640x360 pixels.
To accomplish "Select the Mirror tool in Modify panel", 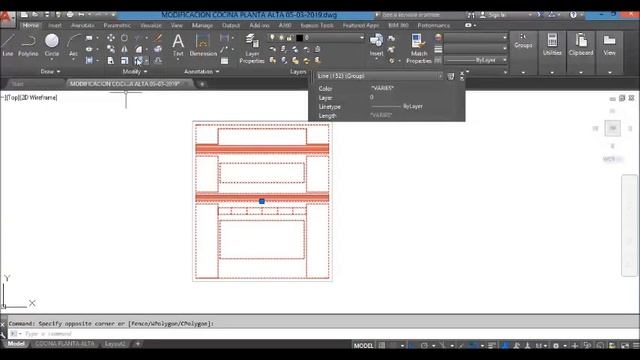I will pyautogui.click(x=124, y=49).
